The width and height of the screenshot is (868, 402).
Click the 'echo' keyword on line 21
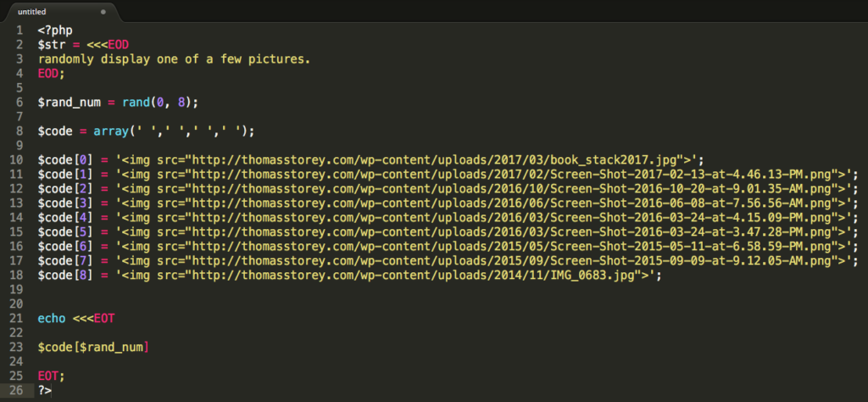pyautogui.click(x=52, y=318)
